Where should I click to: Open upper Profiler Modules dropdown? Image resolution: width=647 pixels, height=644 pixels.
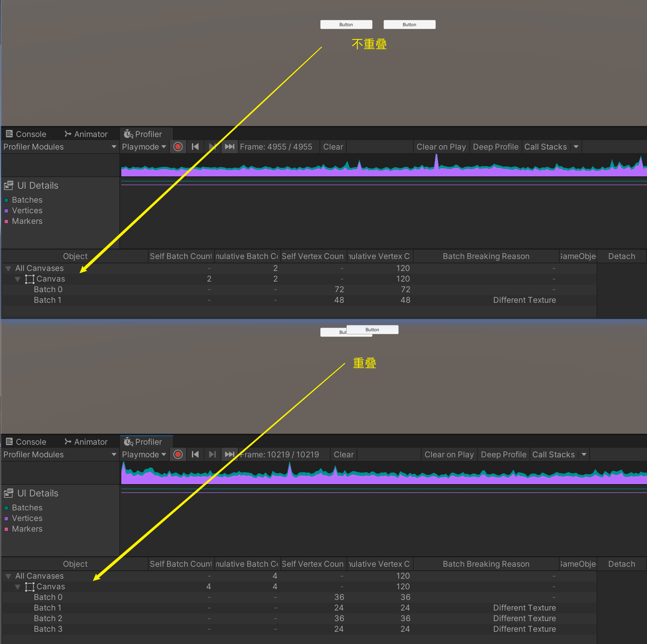tap(60, 147)
